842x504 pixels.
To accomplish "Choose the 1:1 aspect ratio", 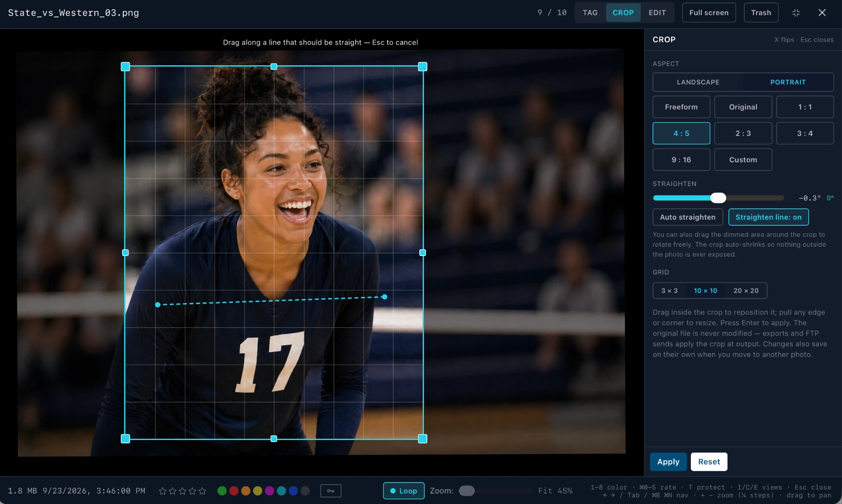I will click(x=805, y=107).
